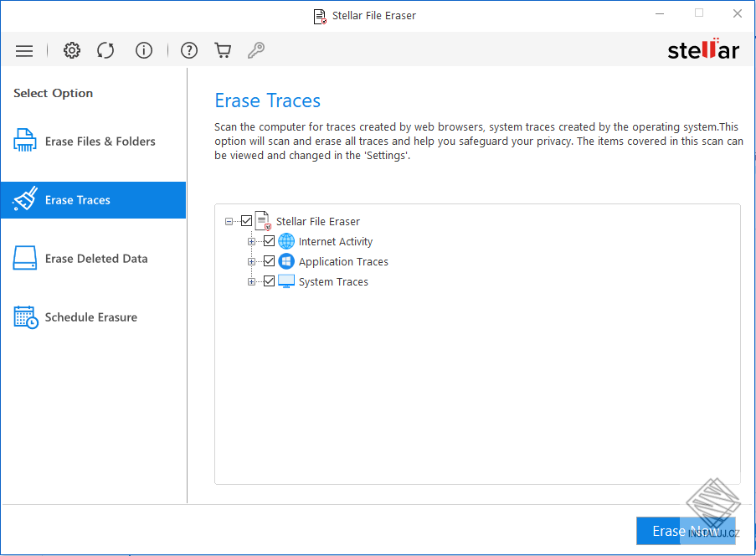Screen dimensions: 756x556
Task: Click the globe icon next to Internet Activity
Action: [286, 241]
